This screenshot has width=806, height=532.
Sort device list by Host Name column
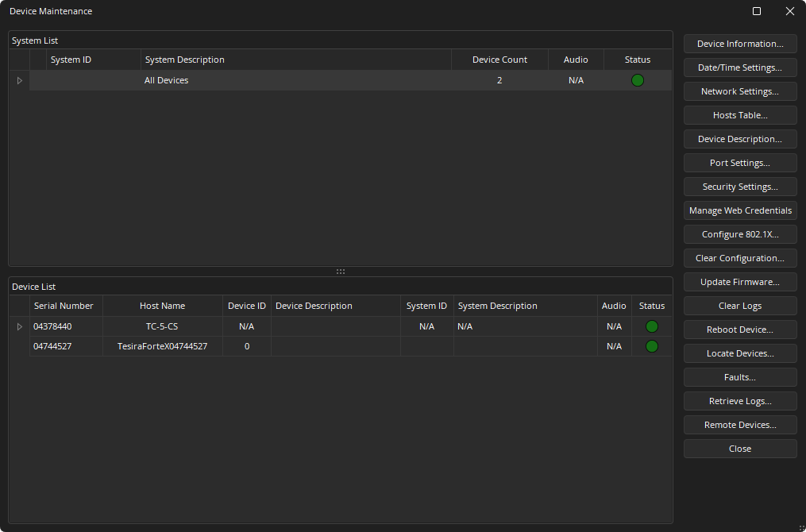(x=162, y=306)
